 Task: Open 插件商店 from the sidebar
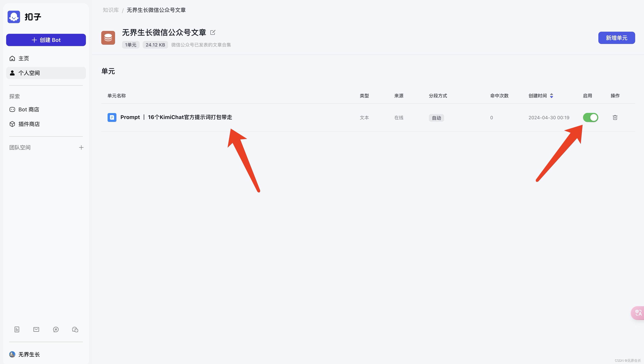tap(29, 124)
